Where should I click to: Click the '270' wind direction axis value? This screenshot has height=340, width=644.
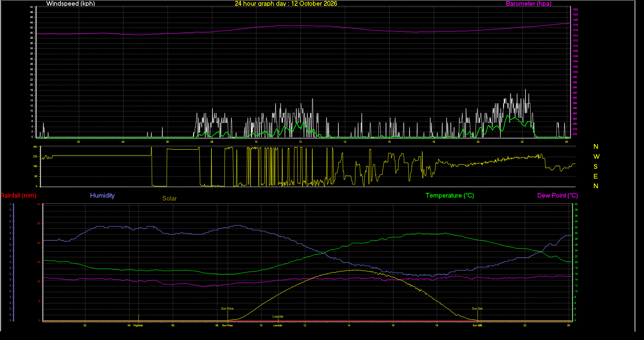(35, 156)
